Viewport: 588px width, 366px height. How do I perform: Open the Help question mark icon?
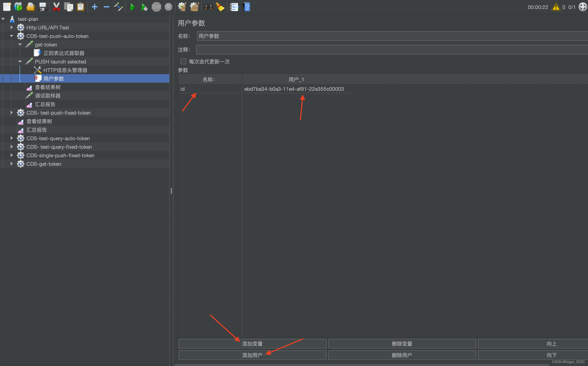[x=246, y=7]
